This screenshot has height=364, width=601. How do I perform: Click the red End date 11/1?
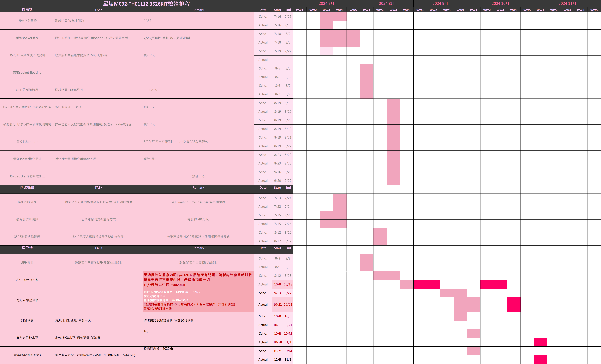[x=288, y=342]
